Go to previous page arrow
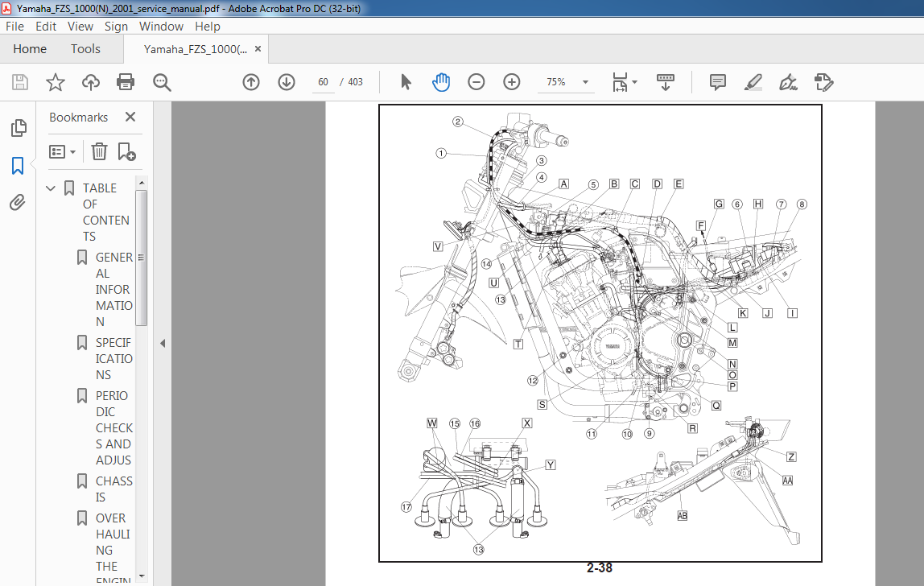The height and width of the screenshot is (586, 924). 251,82
